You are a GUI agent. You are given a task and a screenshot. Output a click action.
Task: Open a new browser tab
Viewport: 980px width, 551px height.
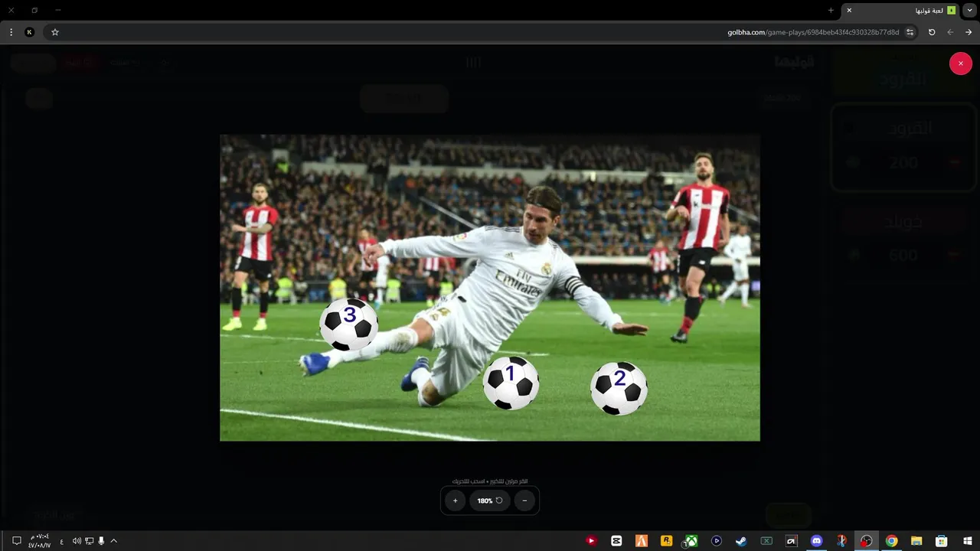(831, 11)
